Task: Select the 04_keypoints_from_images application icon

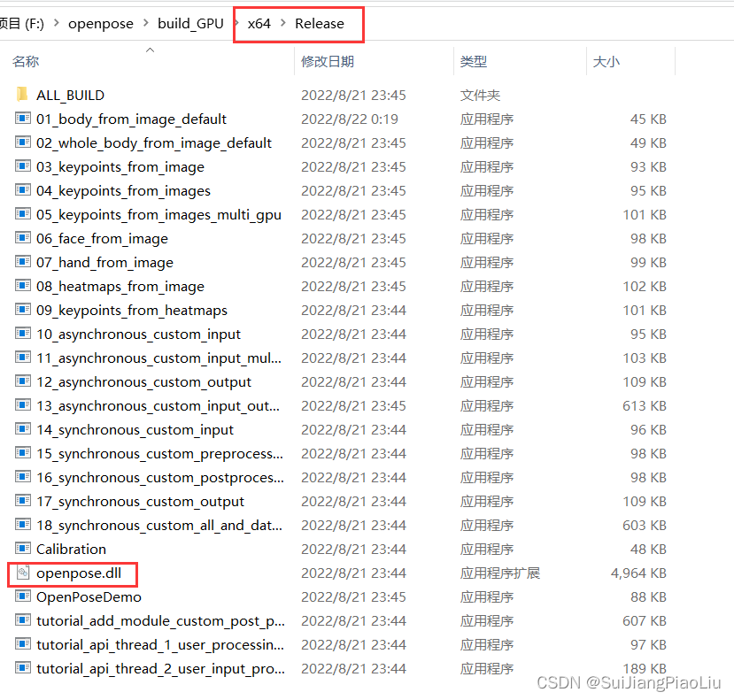Action: click(23, 189)
